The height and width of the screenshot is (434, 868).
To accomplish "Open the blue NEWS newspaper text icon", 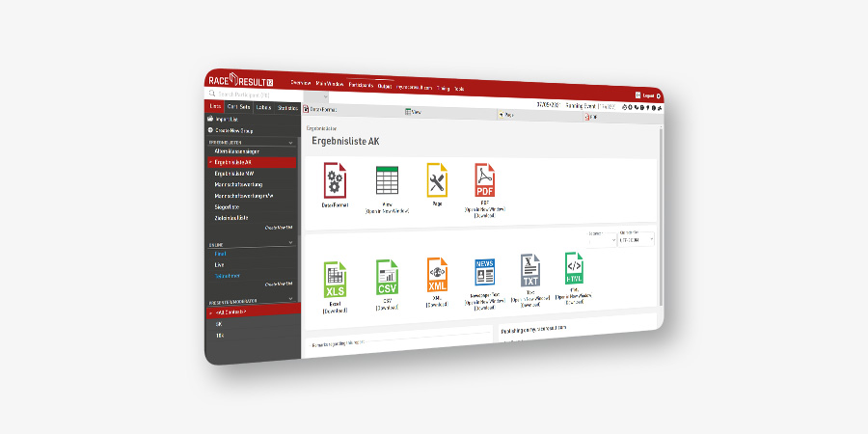I will pos(484,272).
